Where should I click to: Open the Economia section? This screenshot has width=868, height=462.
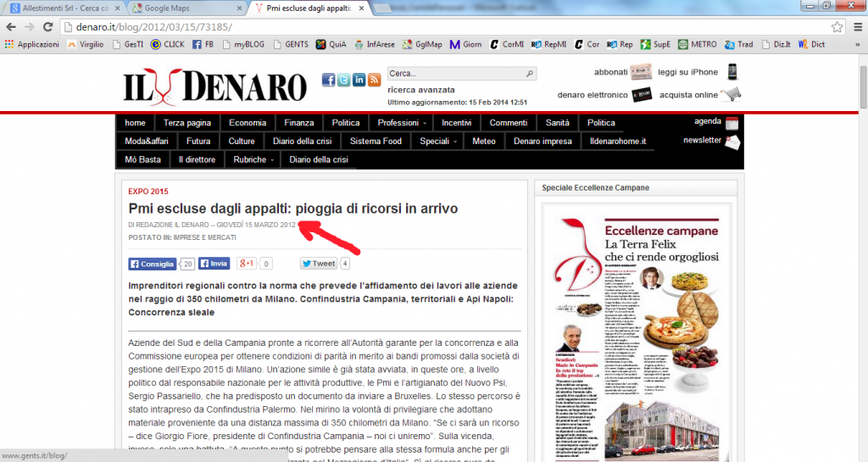click(248, 123)
